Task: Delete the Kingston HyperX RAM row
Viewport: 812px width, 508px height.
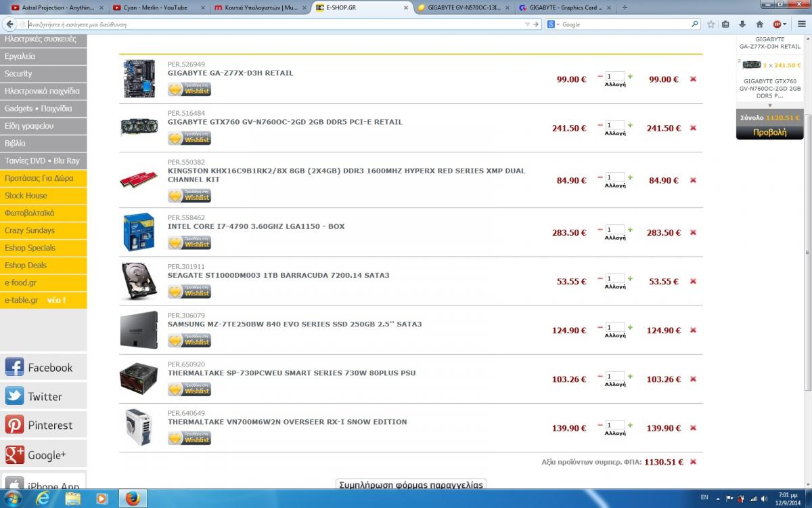Action: coord(693,180)
